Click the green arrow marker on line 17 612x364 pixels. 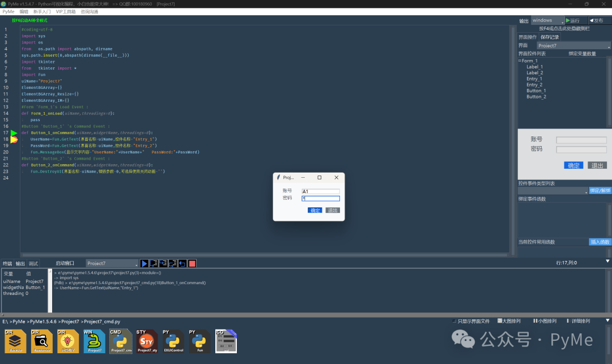pyautogui.click(x=14, y=132)
